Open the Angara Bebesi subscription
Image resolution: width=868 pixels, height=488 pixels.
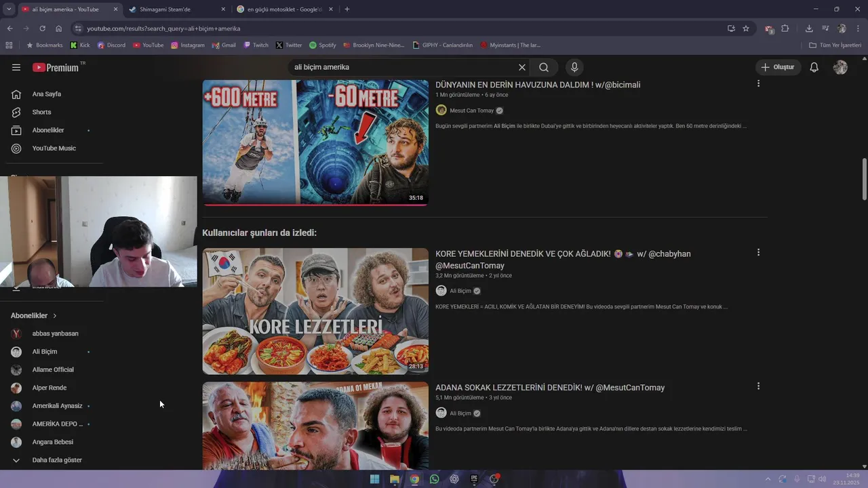54,442
